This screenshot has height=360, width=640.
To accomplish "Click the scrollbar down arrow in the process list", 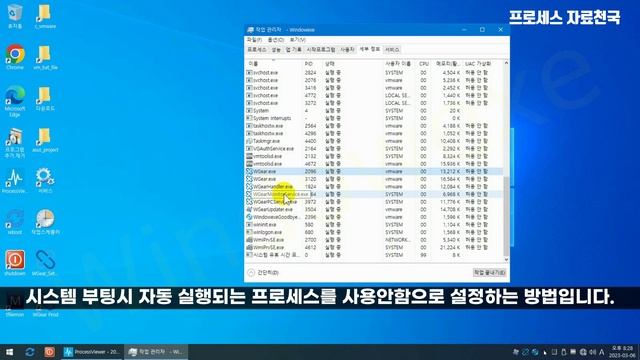I will [506, 259].
